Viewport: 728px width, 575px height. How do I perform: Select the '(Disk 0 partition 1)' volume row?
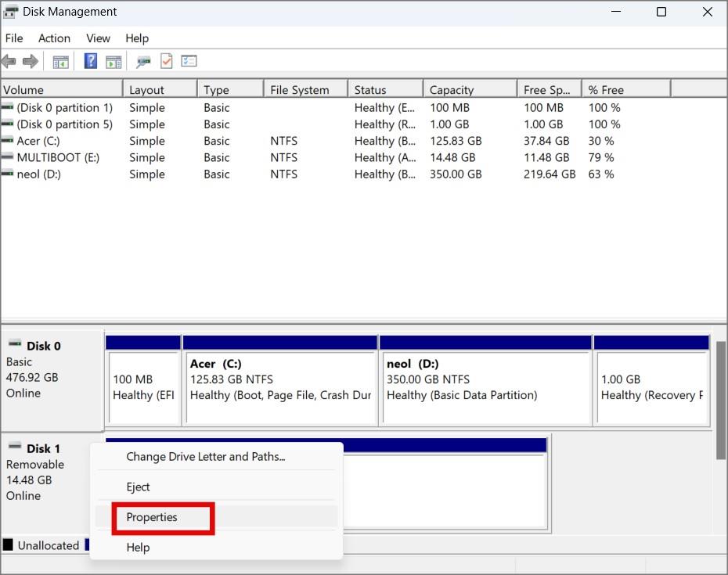pyautogui.click(x=336, y=107)
